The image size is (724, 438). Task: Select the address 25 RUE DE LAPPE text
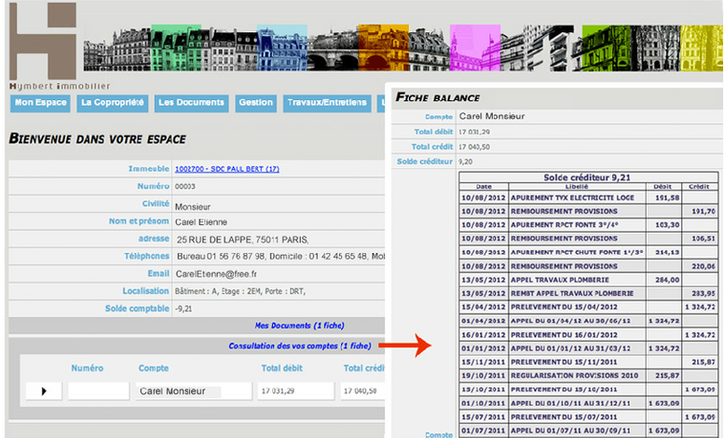[x=242, y=240]
